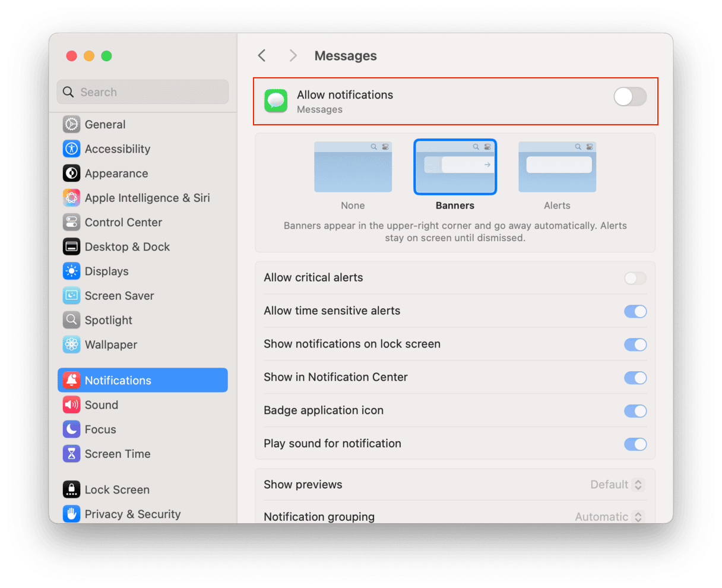Click the Appearance icon in sidebar

tap(71, 173)
